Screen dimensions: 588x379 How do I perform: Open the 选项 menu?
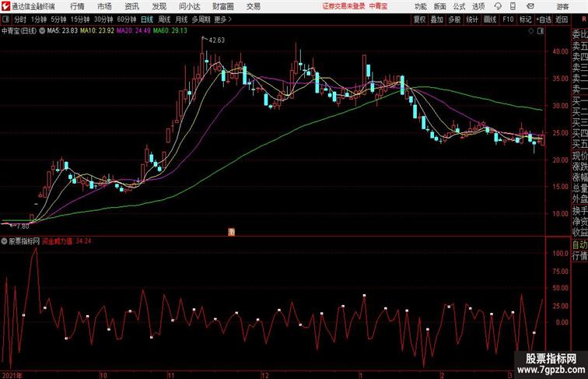coord(478,6)
